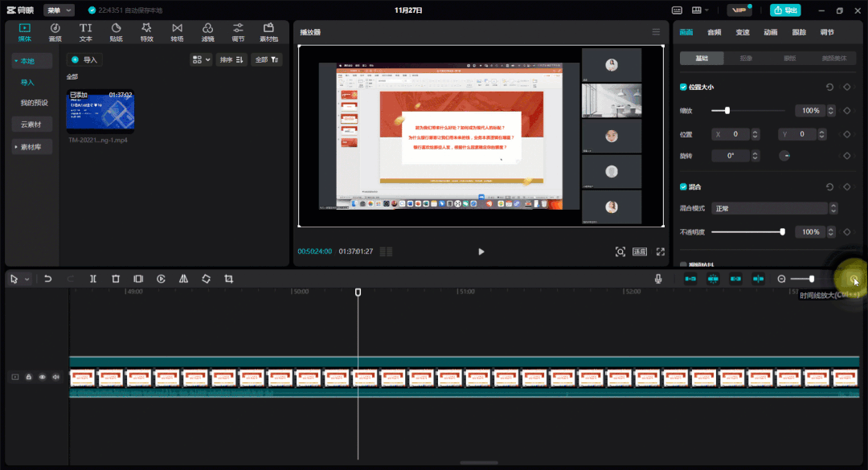Open the 素材包 material pack tab

point(268,32)
